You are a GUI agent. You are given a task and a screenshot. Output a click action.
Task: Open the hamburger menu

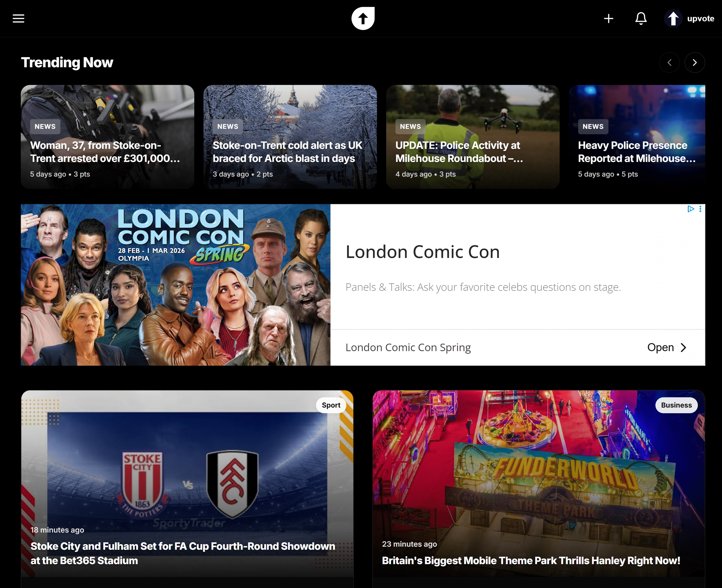[x=18, y=18]
